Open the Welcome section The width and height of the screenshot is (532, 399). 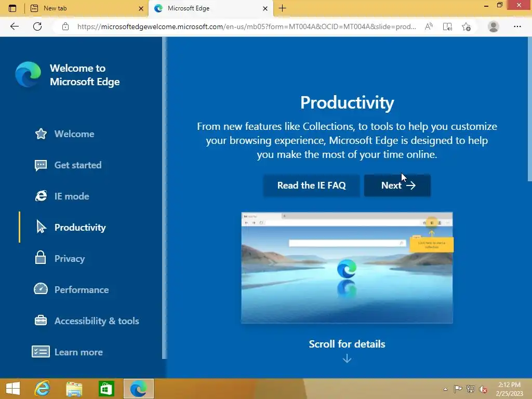[x=64, y=134]
